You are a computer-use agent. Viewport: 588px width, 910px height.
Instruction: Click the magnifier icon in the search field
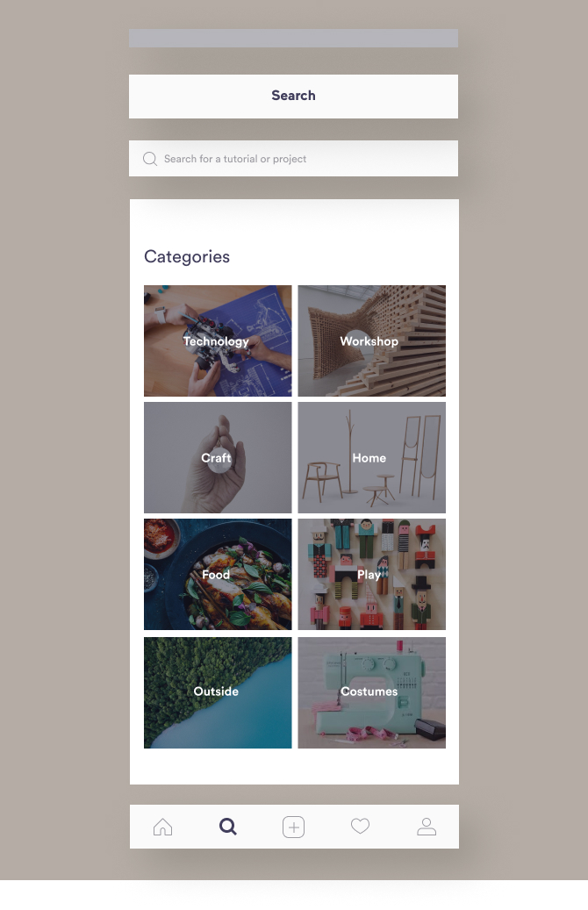pos(150,159)
